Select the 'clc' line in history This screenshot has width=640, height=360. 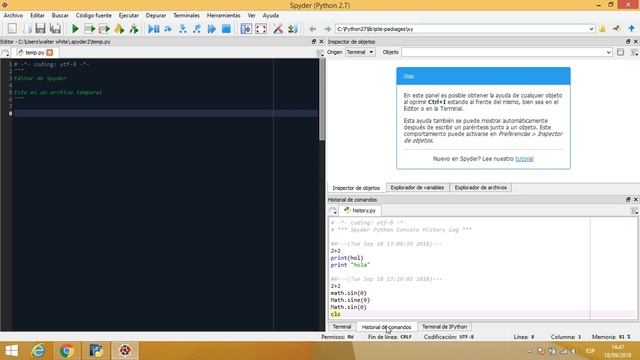tap(336, 314)
